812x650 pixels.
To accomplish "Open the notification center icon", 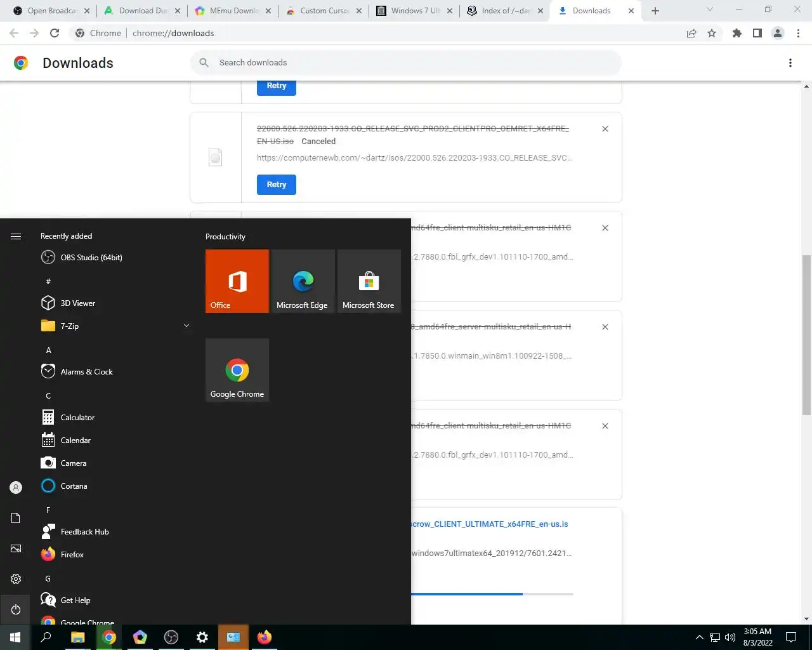I will (791, 637).
